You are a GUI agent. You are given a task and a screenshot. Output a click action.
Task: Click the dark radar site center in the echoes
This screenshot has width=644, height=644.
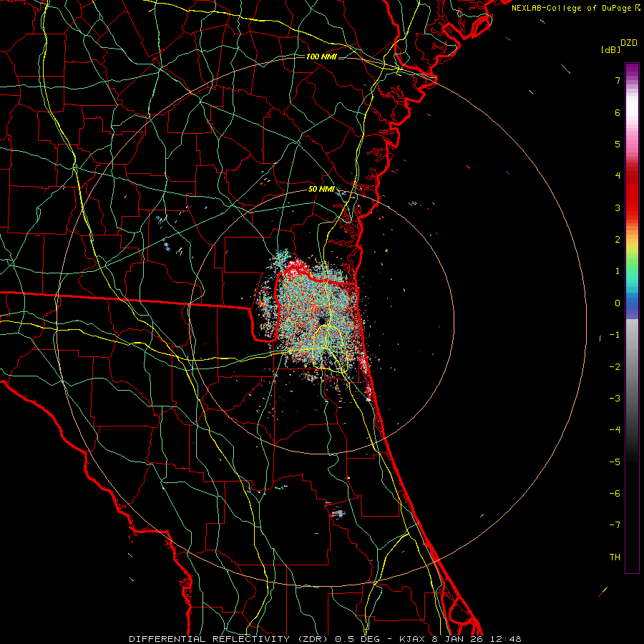321,321
